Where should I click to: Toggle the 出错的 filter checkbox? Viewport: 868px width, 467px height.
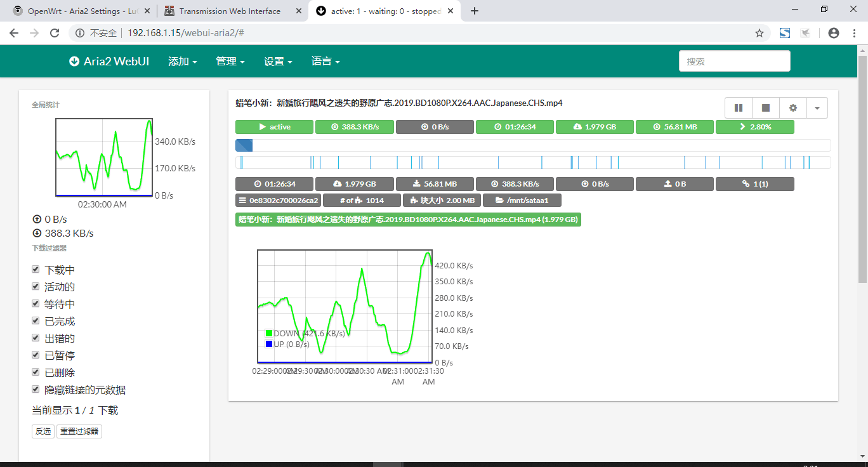(x=36, y=338)
